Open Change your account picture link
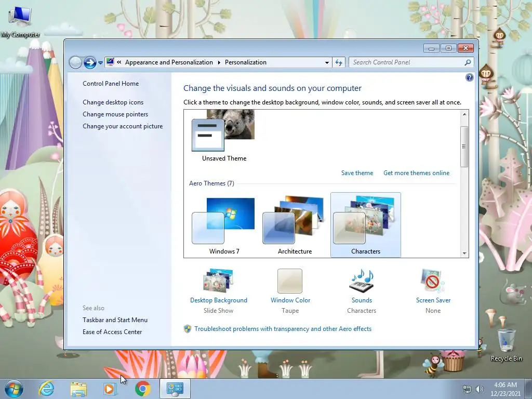 point(123,126)
